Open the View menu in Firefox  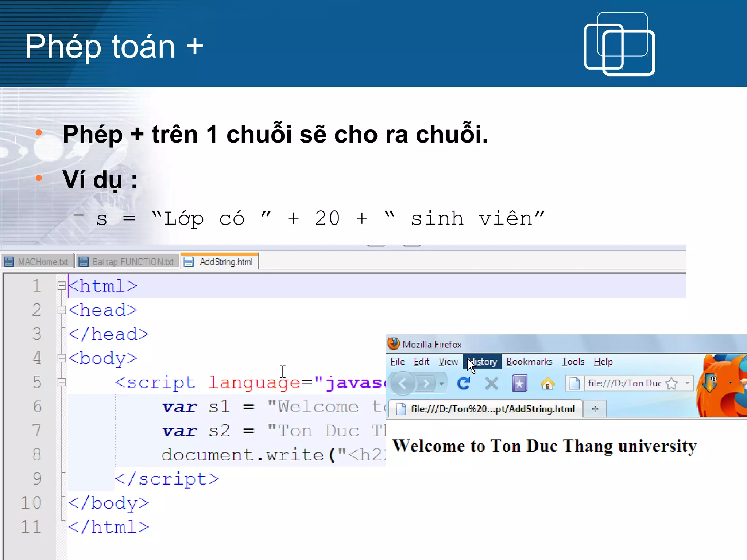(x=448, y=362)
